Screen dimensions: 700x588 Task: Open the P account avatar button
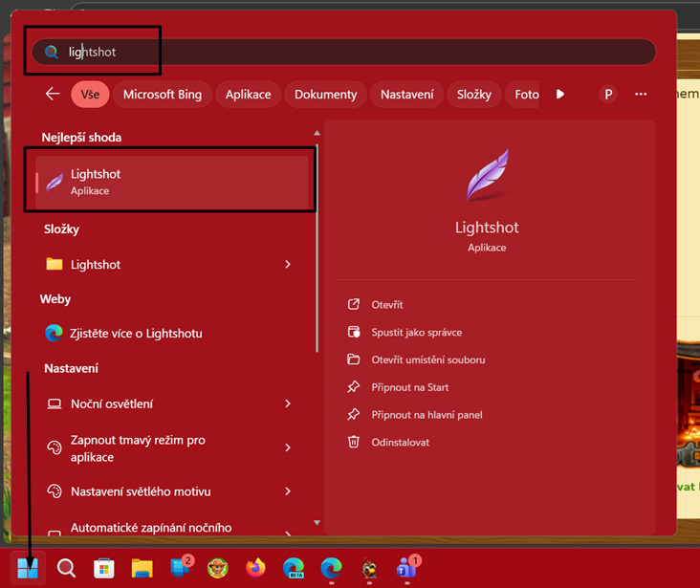click(x=608, y=95)
